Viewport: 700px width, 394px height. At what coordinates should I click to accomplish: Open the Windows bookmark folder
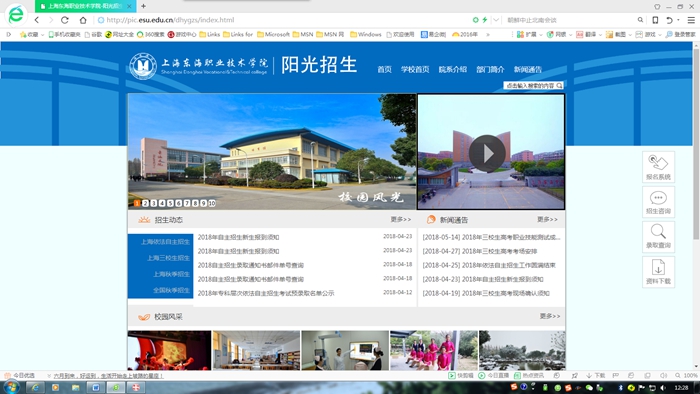[366, 34]
